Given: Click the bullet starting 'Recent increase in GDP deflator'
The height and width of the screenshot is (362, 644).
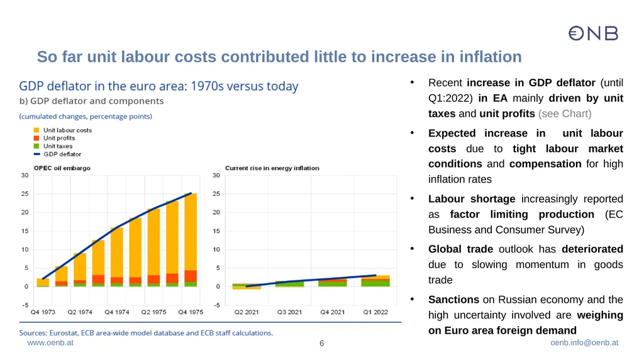Looking at the screenshot, I should pos(525,98).
